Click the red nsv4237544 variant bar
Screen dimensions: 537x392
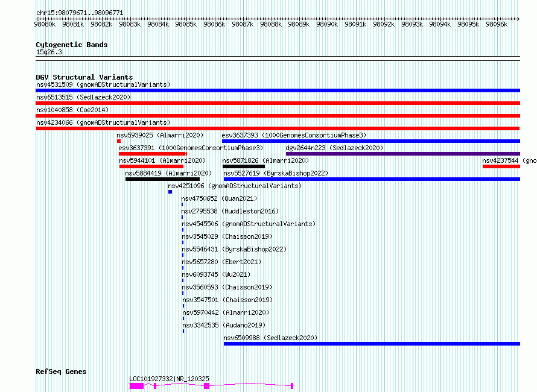501,166
